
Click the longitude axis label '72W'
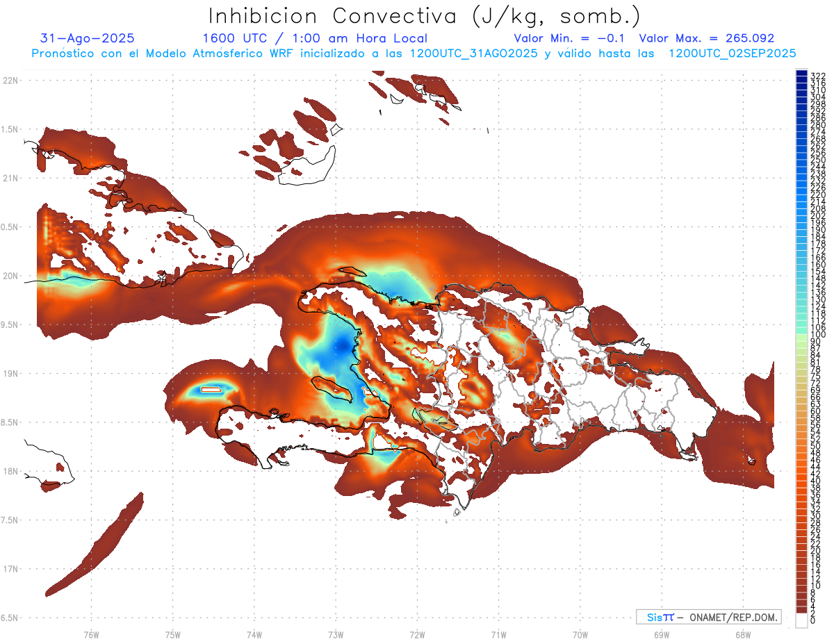point(417,634)
